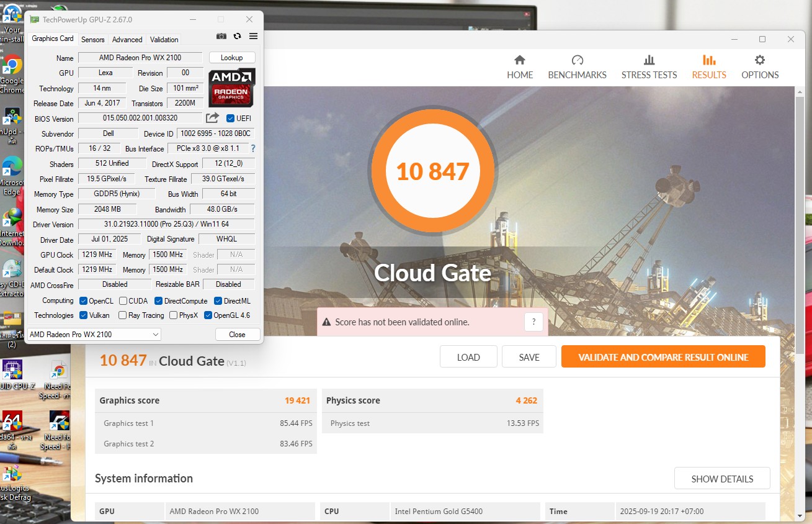Enable the Ray Tracing checkbox
Screen dimensions: 812x524
tap(122, 315)
